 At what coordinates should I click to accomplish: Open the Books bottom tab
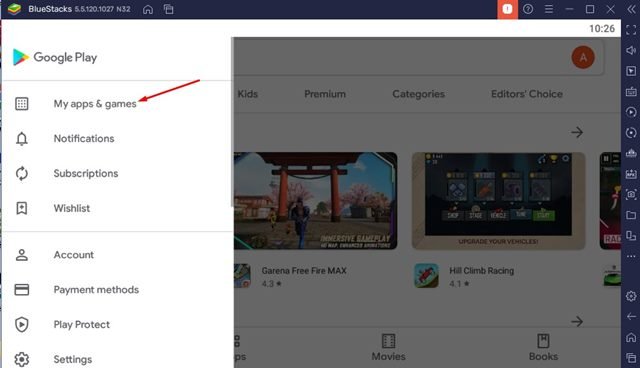tap(543, 348)
